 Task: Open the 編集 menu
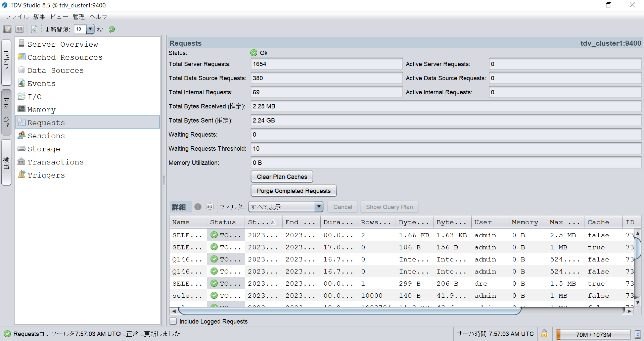coord(39,16)
